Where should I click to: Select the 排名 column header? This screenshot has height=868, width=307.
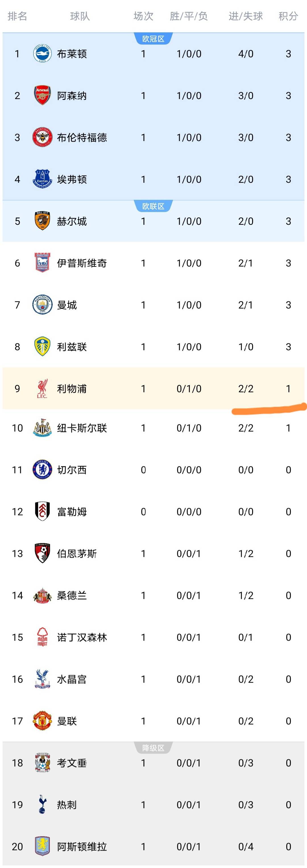17,16
